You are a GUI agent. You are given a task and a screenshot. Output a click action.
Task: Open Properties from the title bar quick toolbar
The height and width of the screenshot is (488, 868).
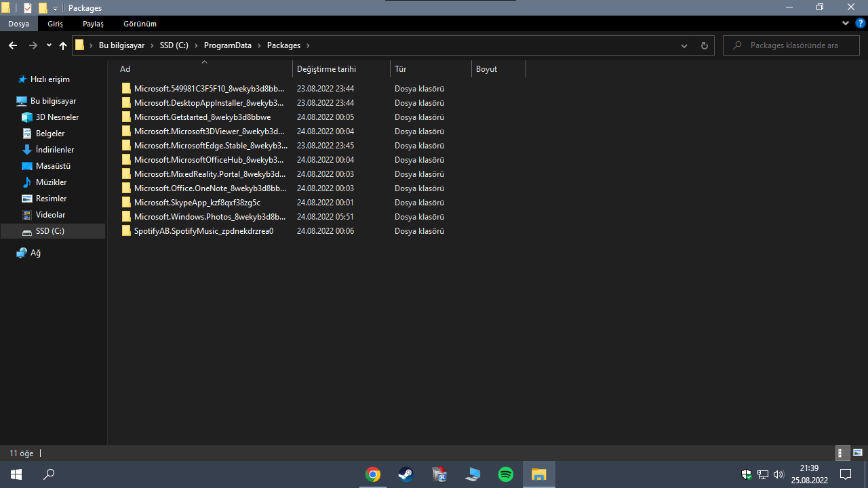point(28,8)
